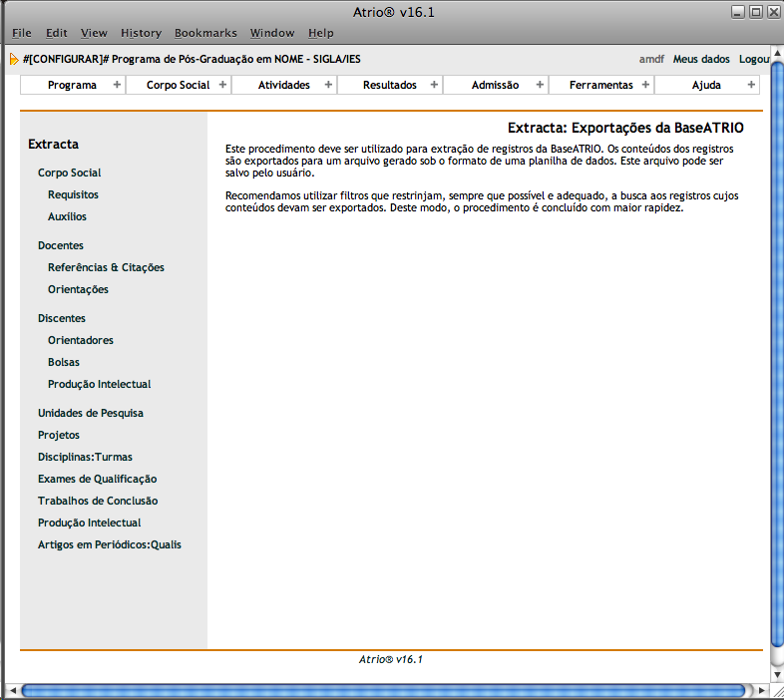This screenshot has width=784, height=700.
Task: Open Bolsas under Discentes
Action: (x=64, y=362)
